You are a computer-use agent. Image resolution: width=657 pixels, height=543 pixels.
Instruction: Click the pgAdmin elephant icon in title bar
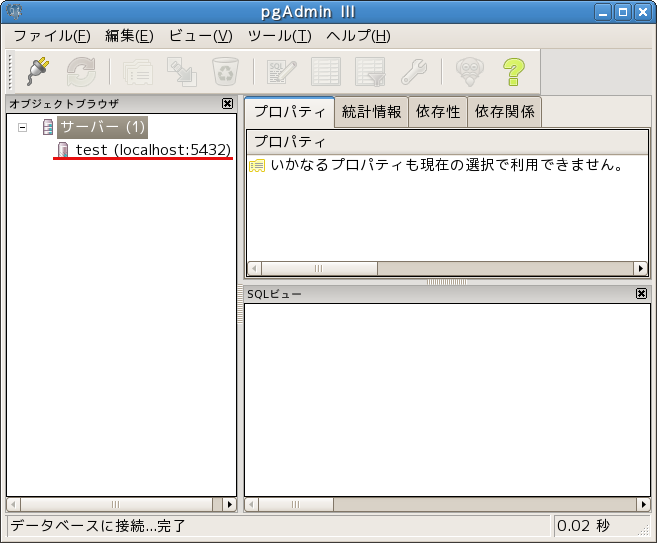(x=14, y=11)
